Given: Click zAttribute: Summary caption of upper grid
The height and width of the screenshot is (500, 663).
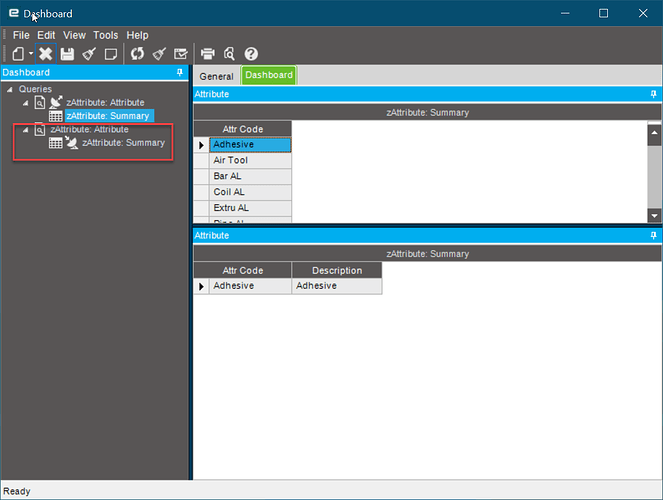Looking at the screenshot, I should pos(427,112).
